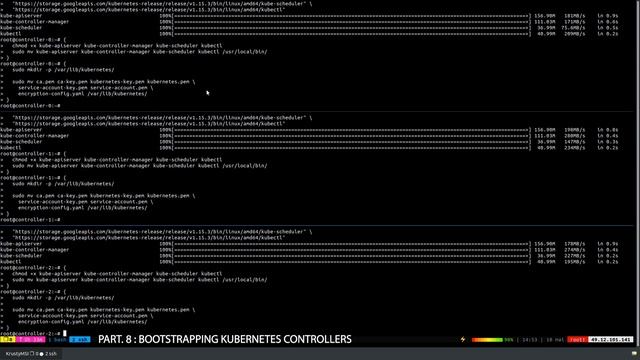Open the KrustyMSI terminal taskbar entry
Viewport: 640px width, 360px height.
31,353
